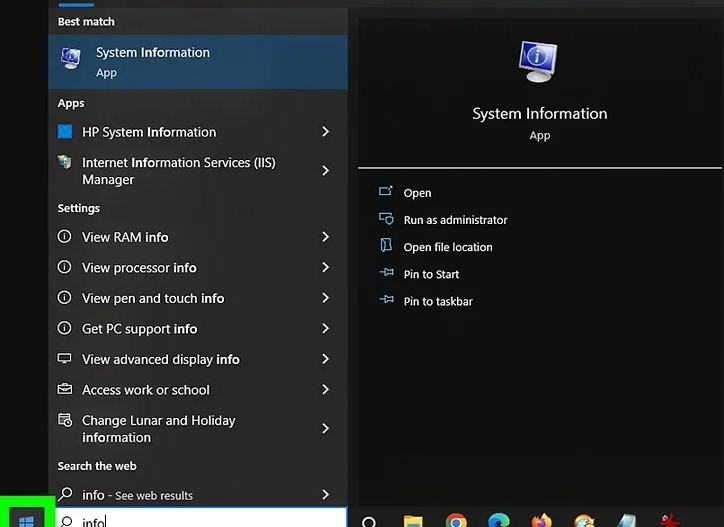
Task: Open File Explorer from the taskbar
Action: pyautogui.click(x=413, y=521)
